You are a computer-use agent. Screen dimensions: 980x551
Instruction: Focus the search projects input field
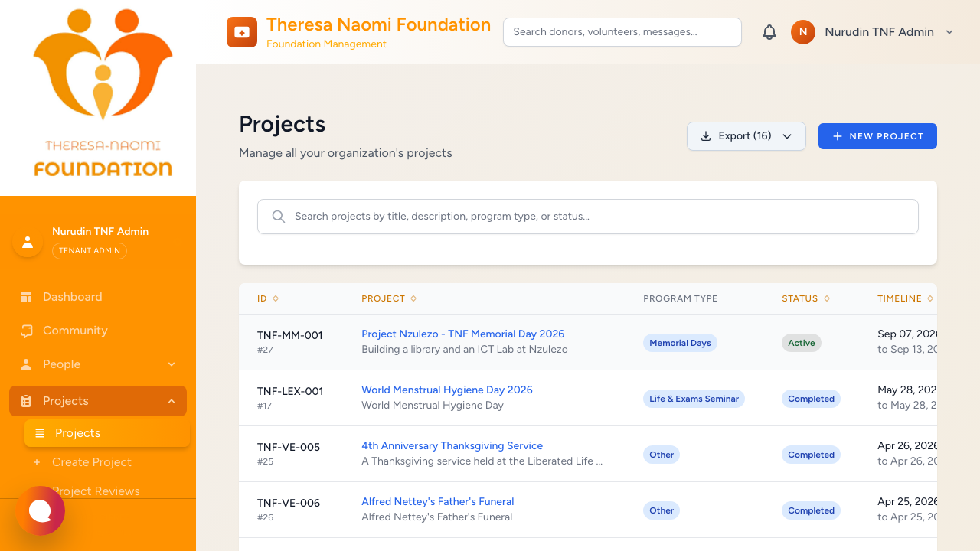click(588, 217)
